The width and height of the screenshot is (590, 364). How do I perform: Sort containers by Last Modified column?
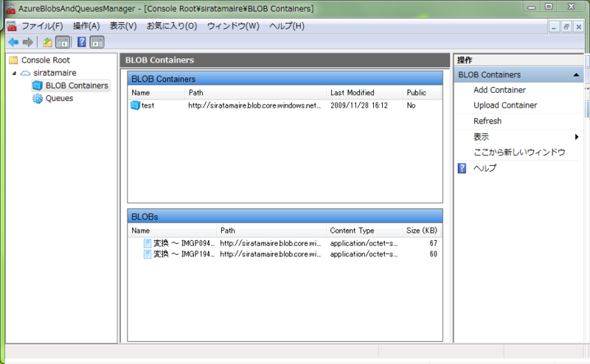point(365,93)
